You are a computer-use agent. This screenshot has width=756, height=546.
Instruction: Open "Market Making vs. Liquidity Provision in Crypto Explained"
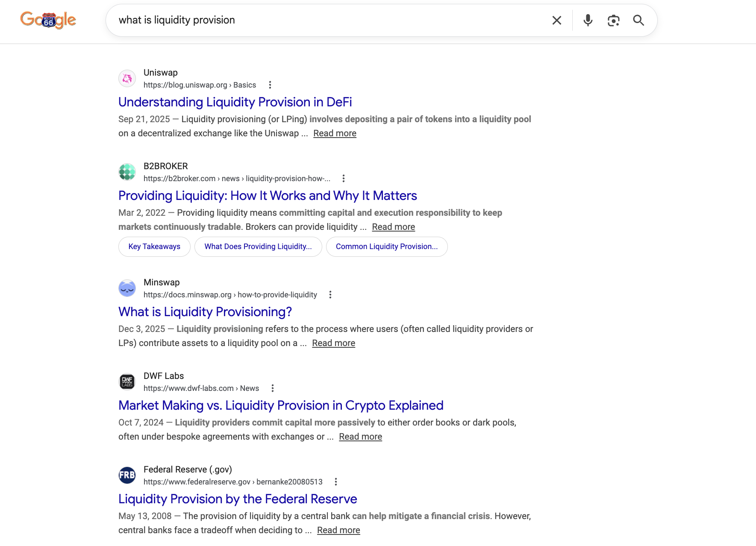click(281, 405)
